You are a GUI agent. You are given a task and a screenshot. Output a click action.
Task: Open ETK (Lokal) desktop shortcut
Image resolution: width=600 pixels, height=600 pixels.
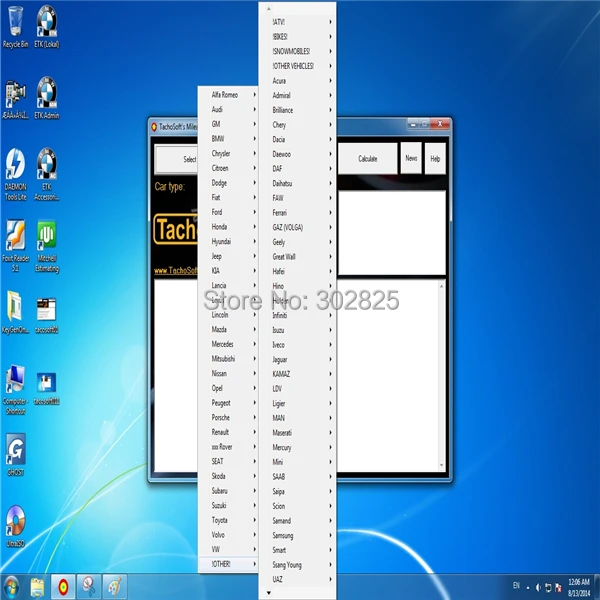[47, 28]
